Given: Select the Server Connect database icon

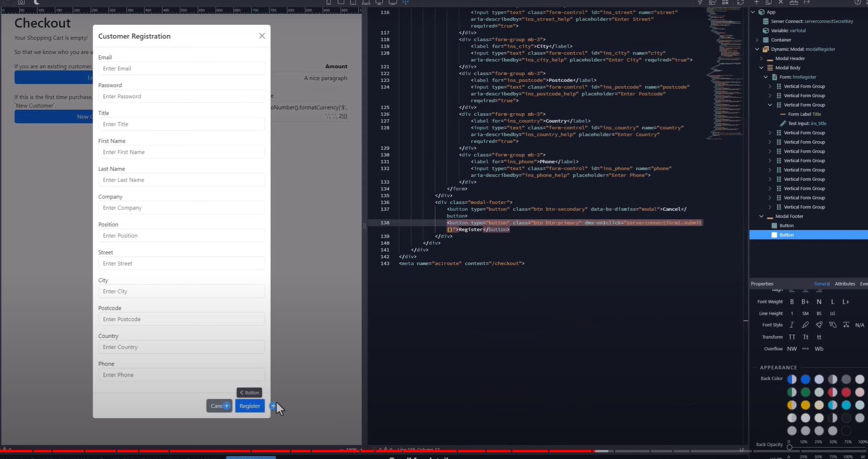Looking at the screenshot, I should (766, 21).
